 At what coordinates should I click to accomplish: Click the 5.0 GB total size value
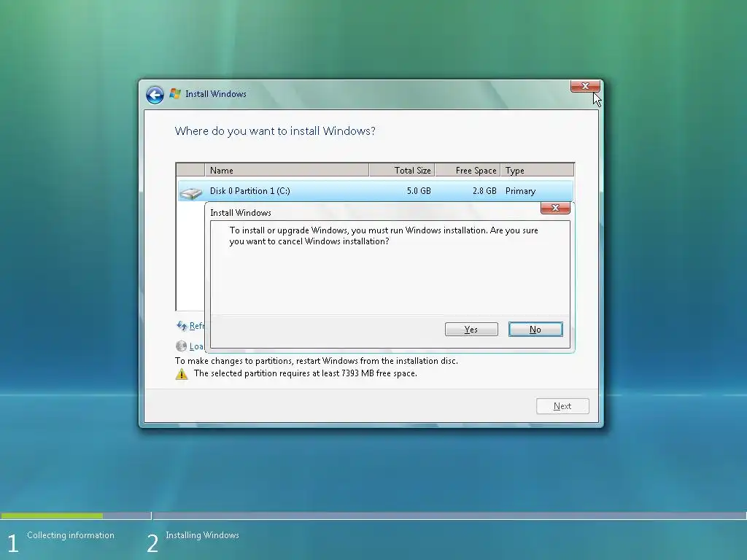[419, 191]
